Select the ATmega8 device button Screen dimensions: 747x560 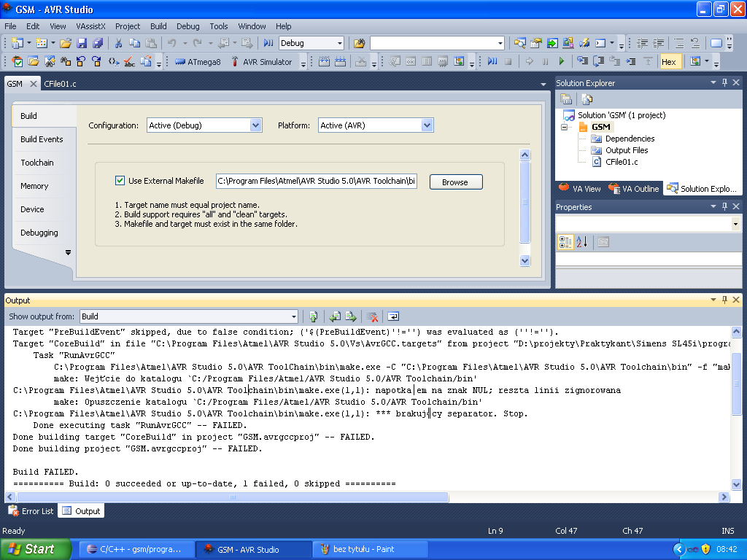click(x=198, y=62)
